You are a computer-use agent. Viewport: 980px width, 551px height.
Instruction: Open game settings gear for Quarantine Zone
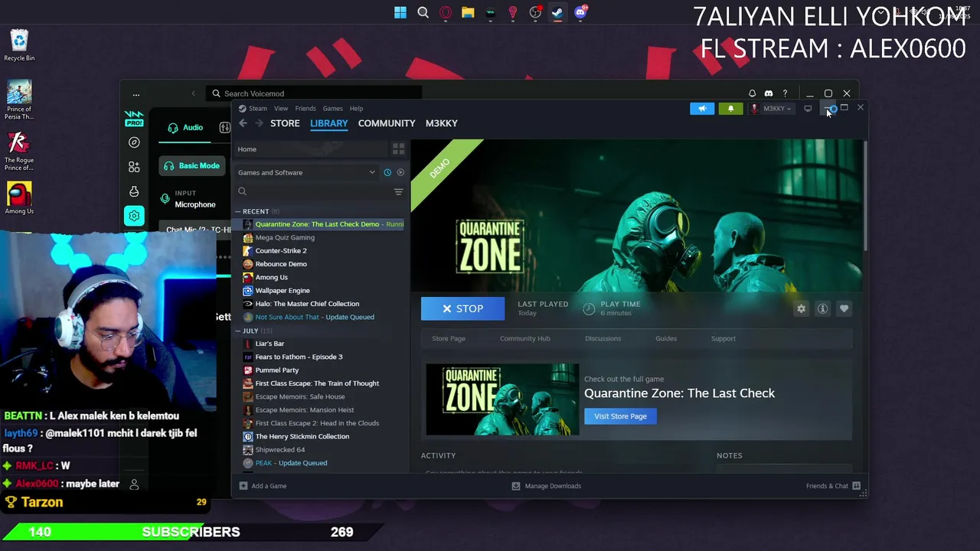(801, 308)
